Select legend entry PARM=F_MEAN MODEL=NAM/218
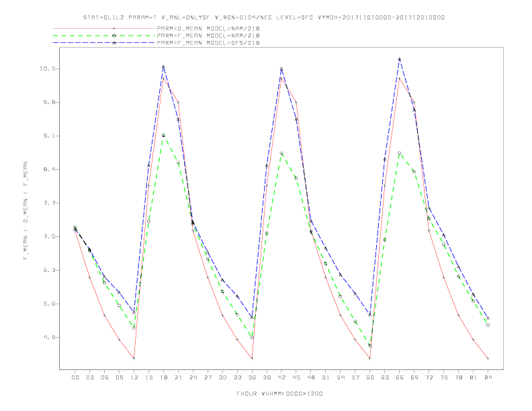Screen dimensions: 532x411 tap(208, 36)
